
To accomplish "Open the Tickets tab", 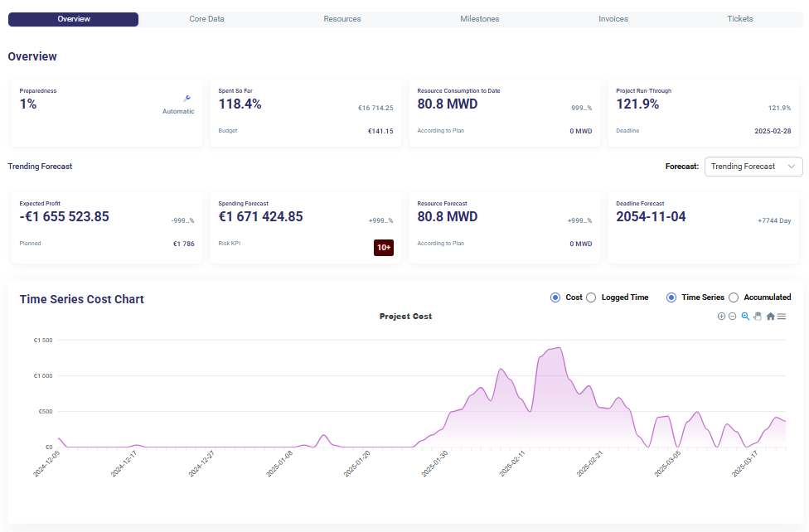I will [740, 19].
